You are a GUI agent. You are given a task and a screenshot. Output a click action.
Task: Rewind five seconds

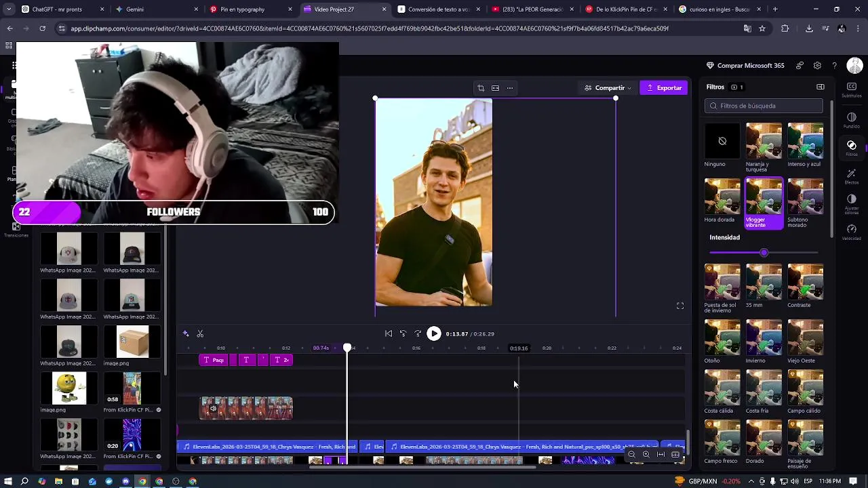pyautogui.click(x=403, y=333)
